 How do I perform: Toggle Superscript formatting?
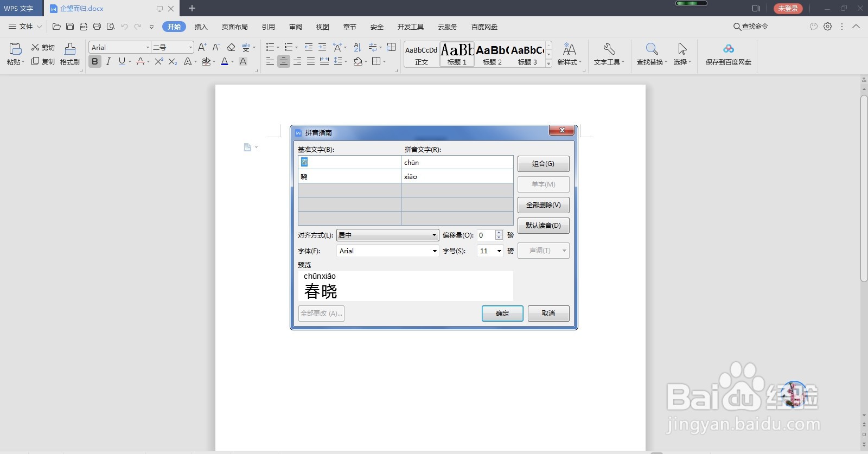[x=158, y=62]
